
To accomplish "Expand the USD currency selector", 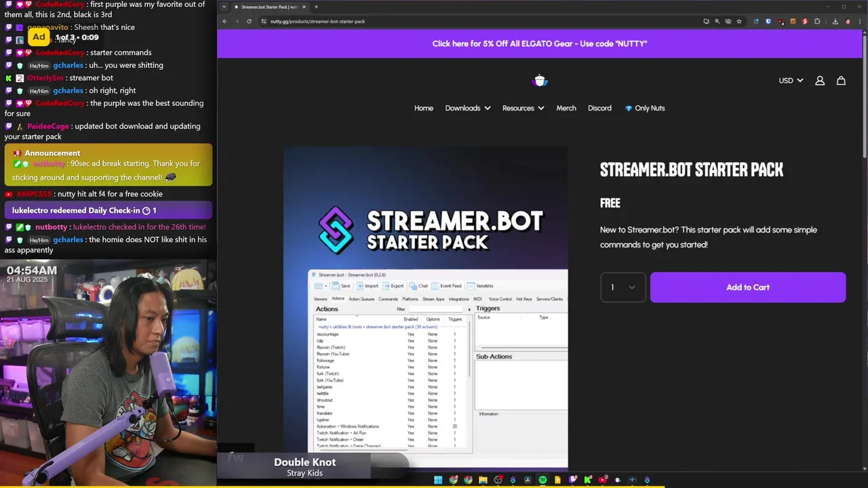I will pyautogui.click(x=791, y=81).
